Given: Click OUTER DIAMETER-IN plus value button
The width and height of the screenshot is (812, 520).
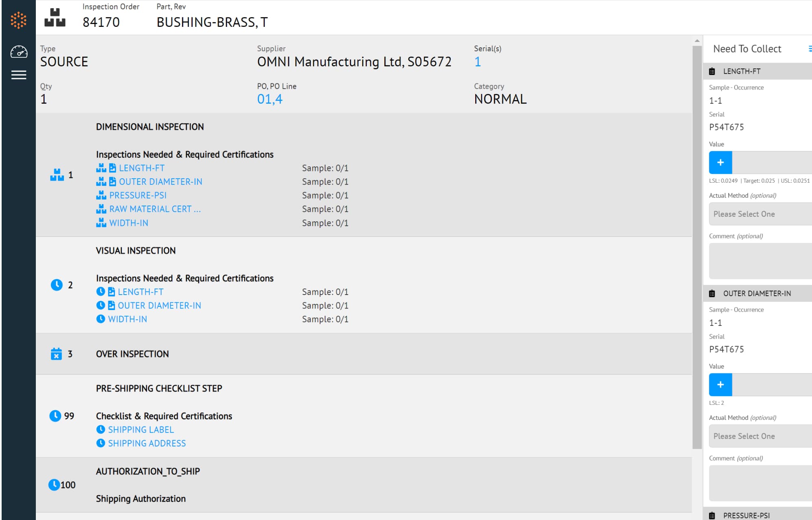Looking at the screenshot, I should (720, 385).
